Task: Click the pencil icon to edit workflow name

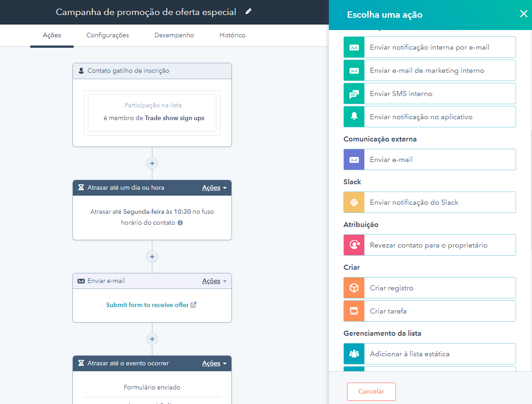Action: tap(248, 12)
